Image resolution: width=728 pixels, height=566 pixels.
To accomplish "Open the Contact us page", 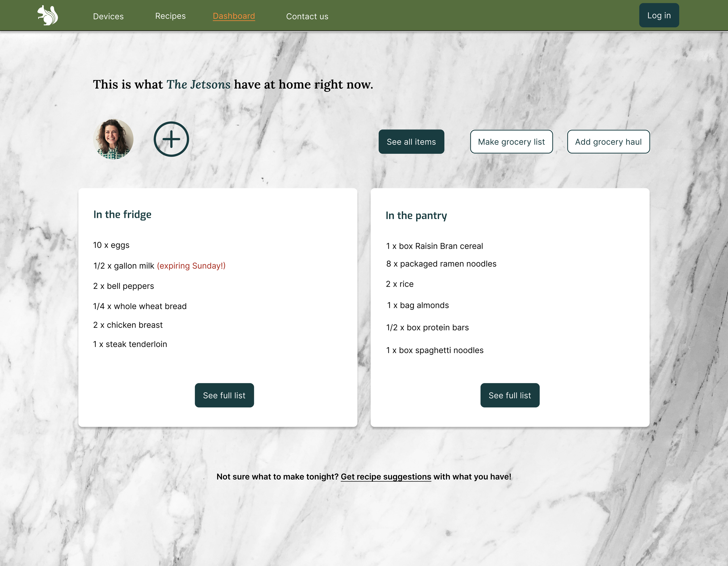I will (307, 16).
